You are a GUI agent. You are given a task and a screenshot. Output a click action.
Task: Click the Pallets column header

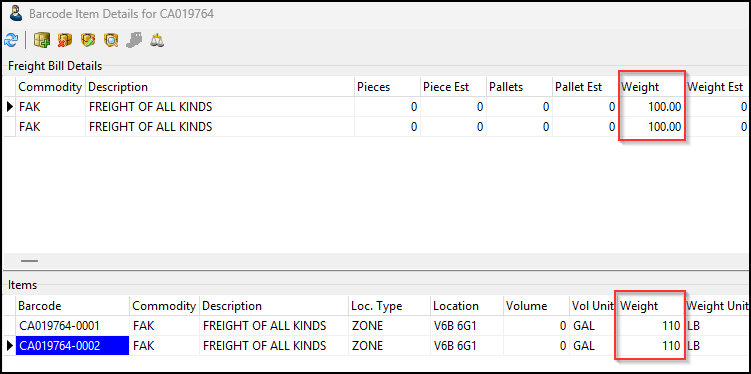click(519, 87)
